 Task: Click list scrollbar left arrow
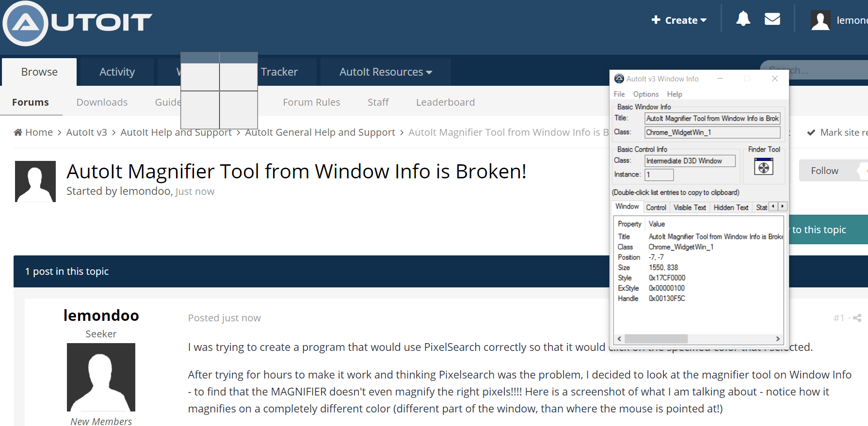click(619, 339)
